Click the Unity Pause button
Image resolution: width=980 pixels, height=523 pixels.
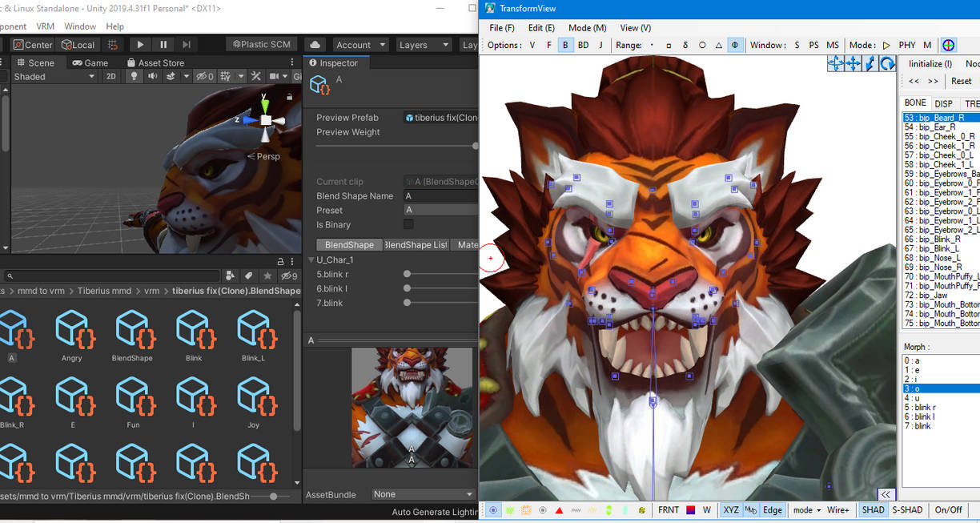pos(163,45)
